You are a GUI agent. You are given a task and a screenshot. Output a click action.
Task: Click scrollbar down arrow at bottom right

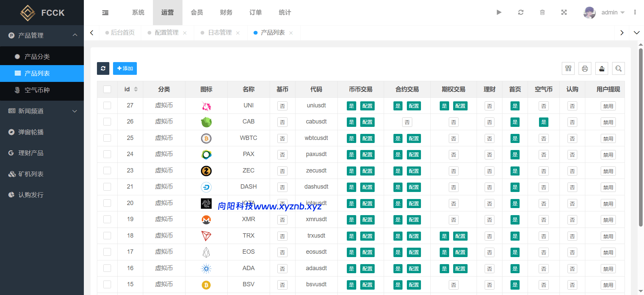click(641, 291)
